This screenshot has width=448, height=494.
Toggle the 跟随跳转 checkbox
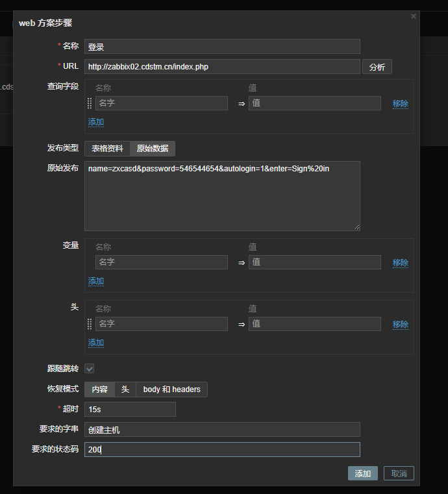(90, 369)
